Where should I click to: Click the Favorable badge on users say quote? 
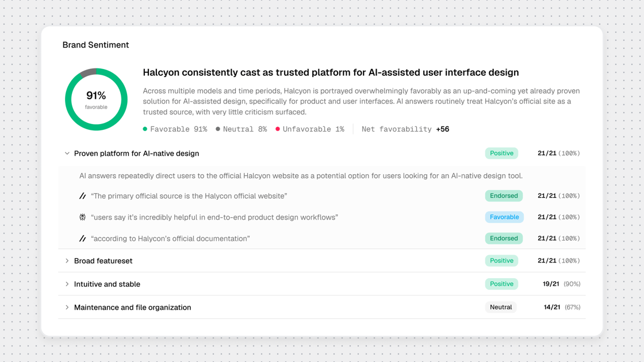click(x=504, y=217)
